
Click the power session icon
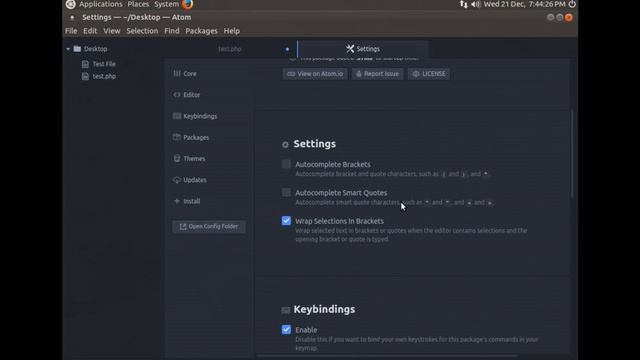tap(572, 4)
